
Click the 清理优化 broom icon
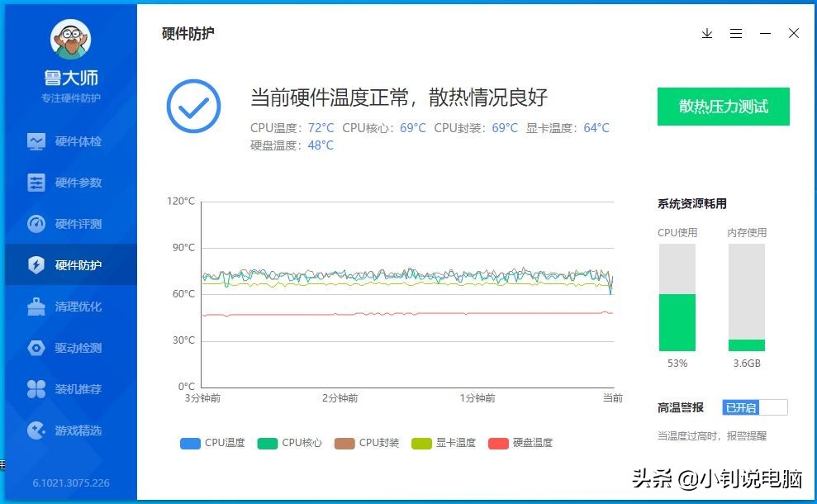[36, 307]
